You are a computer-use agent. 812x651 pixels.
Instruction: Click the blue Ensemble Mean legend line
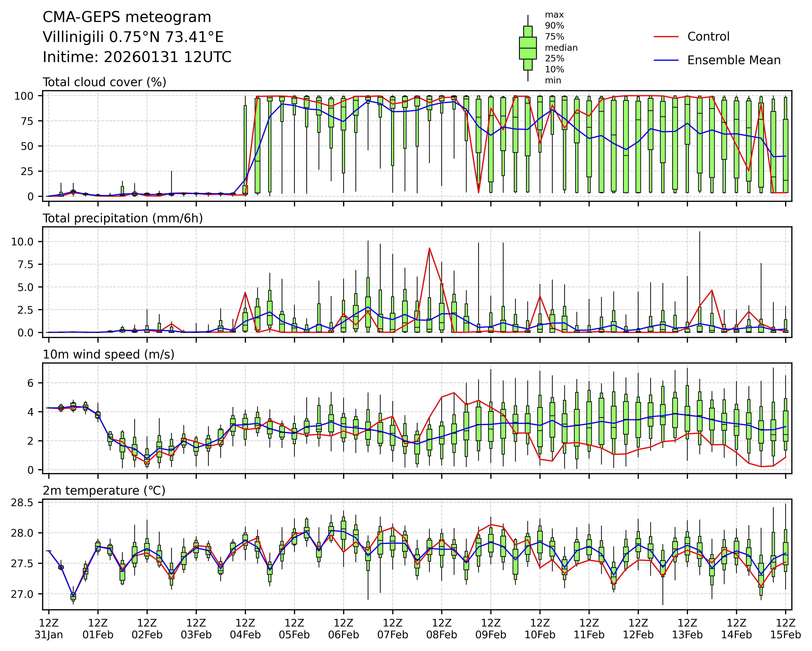click(666, 60)
